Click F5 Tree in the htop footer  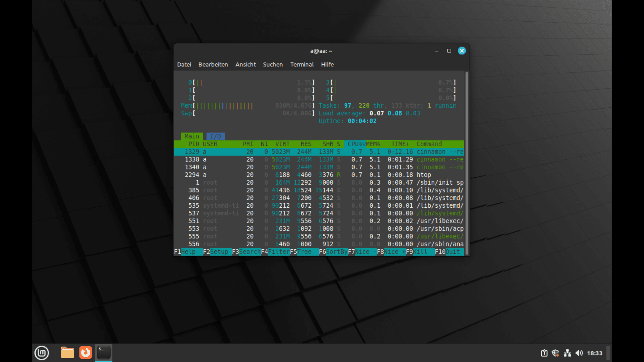(304, 252)
